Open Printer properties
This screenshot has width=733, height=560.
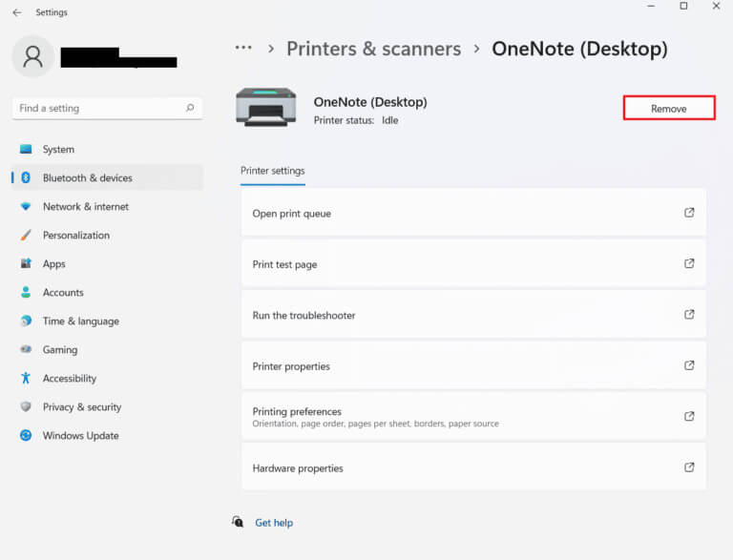click(473, 366)
